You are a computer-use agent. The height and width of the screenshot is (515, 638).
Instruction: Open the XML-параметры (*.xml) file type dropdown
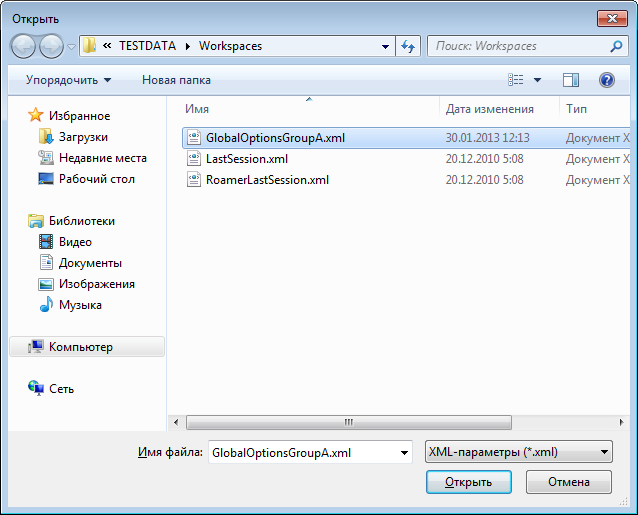[519, 452]
